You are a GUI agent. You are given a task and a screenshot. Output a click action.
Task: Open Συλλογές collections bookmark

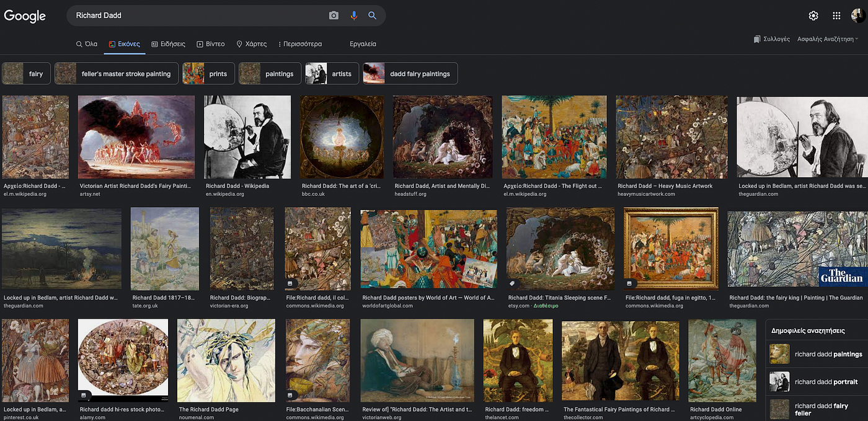click(772, 39)
